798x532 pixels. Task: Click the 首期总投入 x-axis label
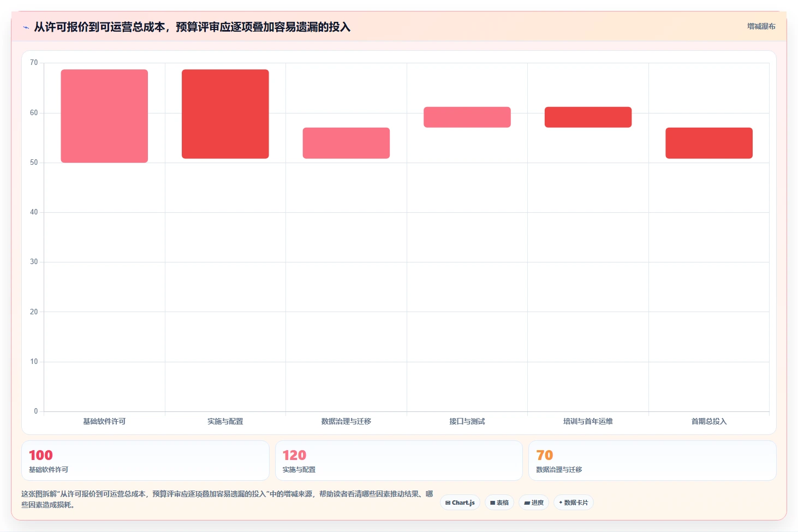(x=709, y=421)
